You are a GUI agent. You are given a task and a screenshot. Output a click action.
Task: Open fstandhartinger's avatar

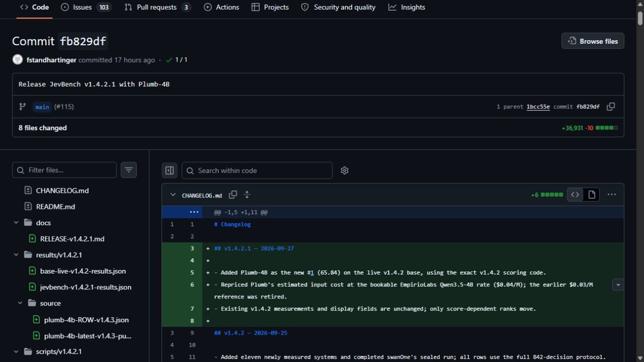pos(17,59)
